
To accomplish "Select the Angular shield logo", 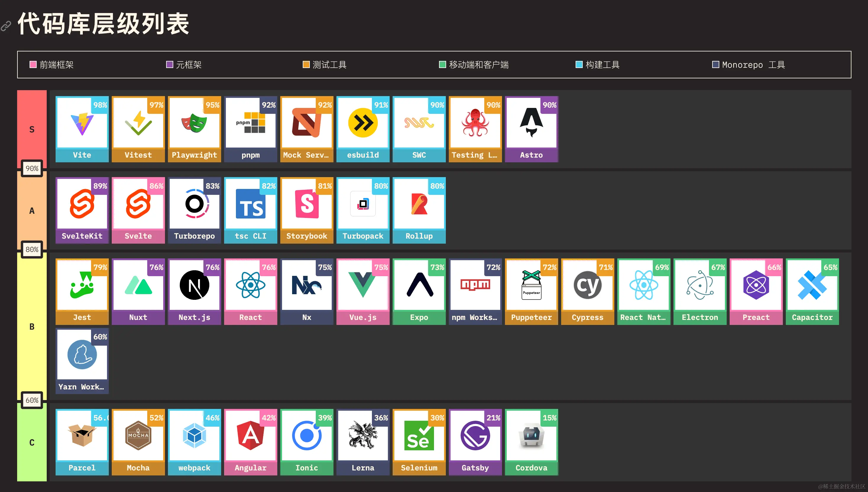I will tap(250, 436).
